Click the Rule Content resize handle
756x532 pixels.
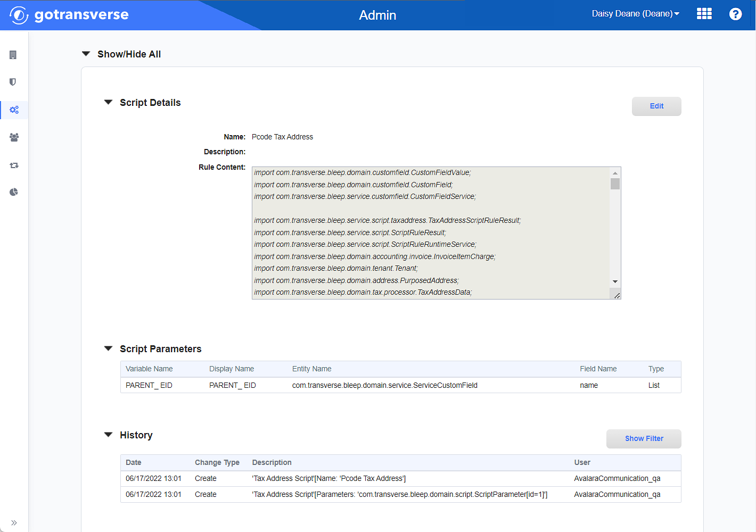[617, 295]
